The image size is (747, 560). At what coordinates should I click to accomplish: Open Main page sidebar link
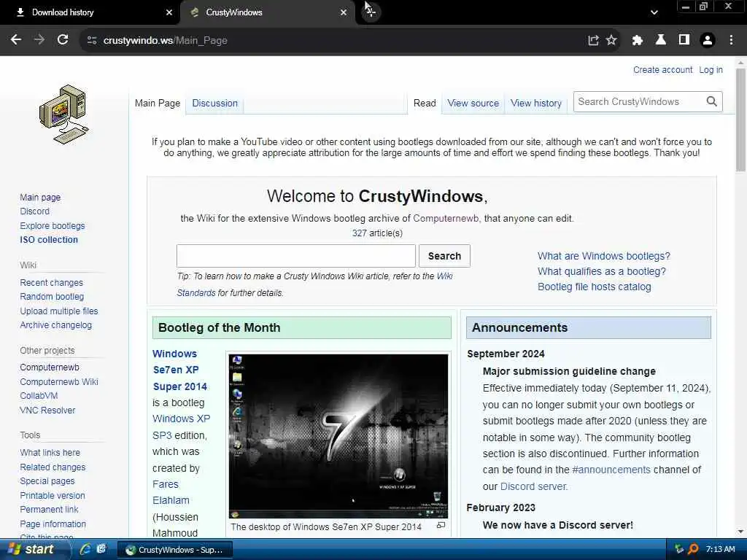[40, 197]
